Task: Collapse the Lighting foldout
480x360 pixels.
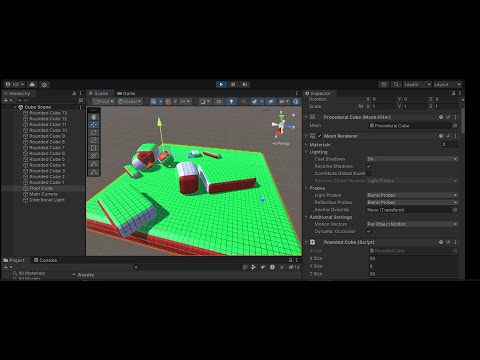Action: tap(306, 152)
